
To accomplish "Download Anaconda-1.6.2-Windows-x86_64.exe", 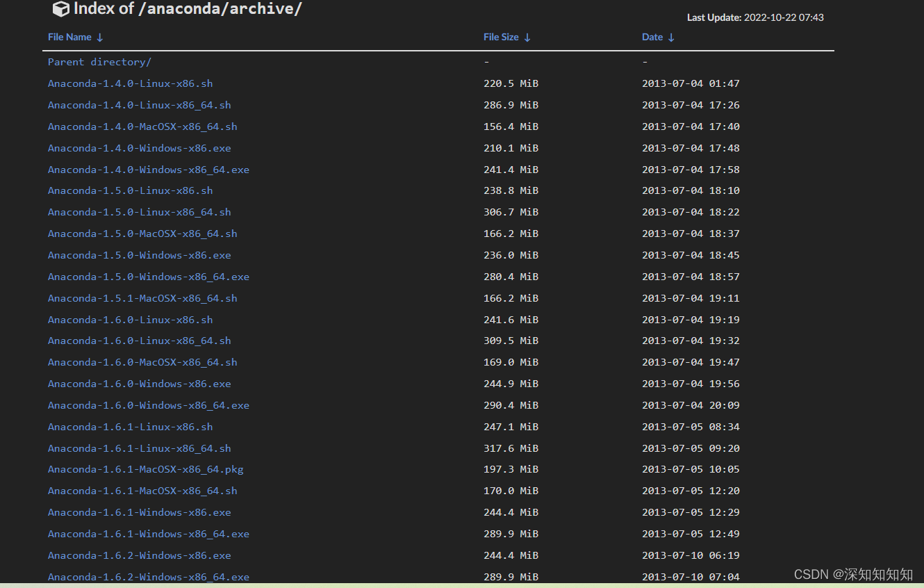I will [149, 577].
